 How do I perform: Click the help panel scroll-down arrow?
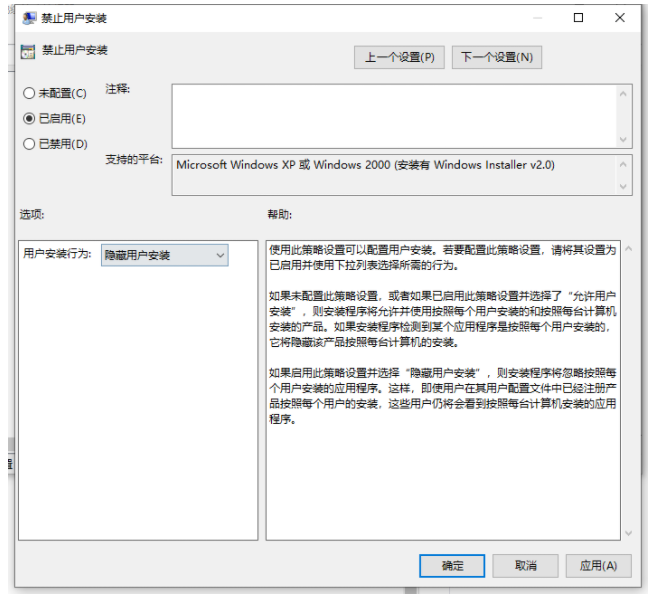pyautogui.click(x=628, y=533)
